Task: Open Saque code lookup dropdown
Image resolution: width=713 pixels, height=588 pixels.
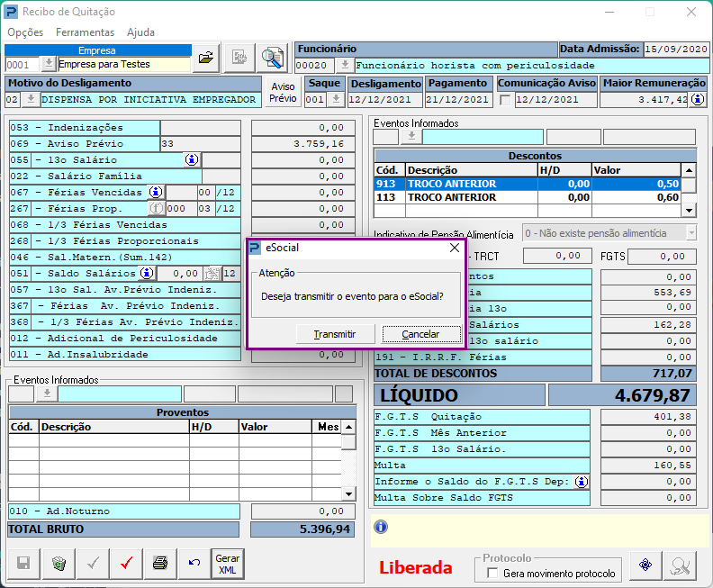Action: pos(336,99)
